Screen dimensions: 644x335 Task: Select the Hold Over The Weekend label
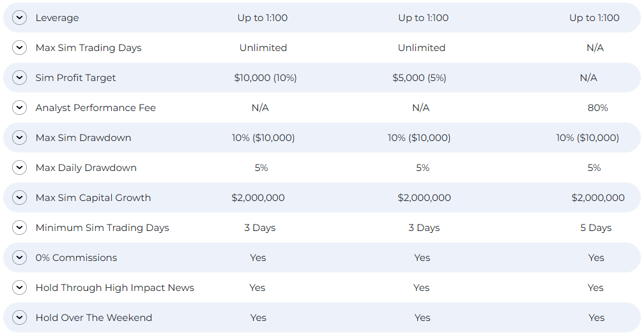pyautogui.click(x=94, y=318)
